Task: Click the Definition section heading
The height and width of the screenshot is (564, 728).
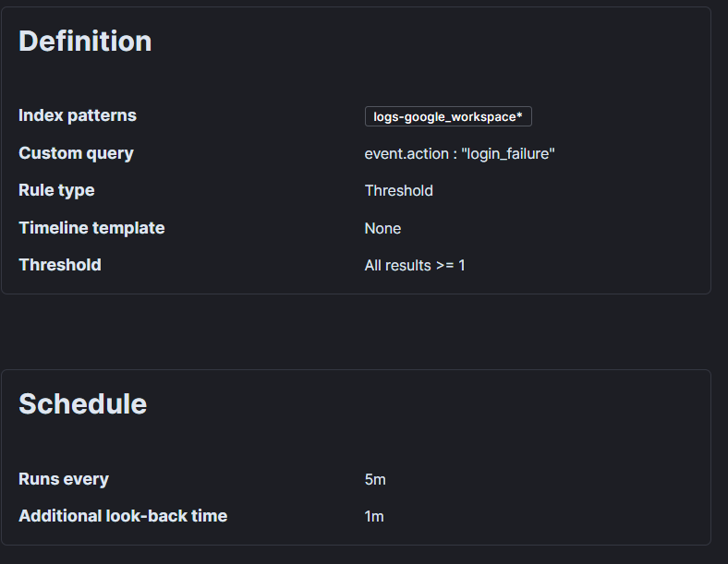Action: tap(85, 42)
